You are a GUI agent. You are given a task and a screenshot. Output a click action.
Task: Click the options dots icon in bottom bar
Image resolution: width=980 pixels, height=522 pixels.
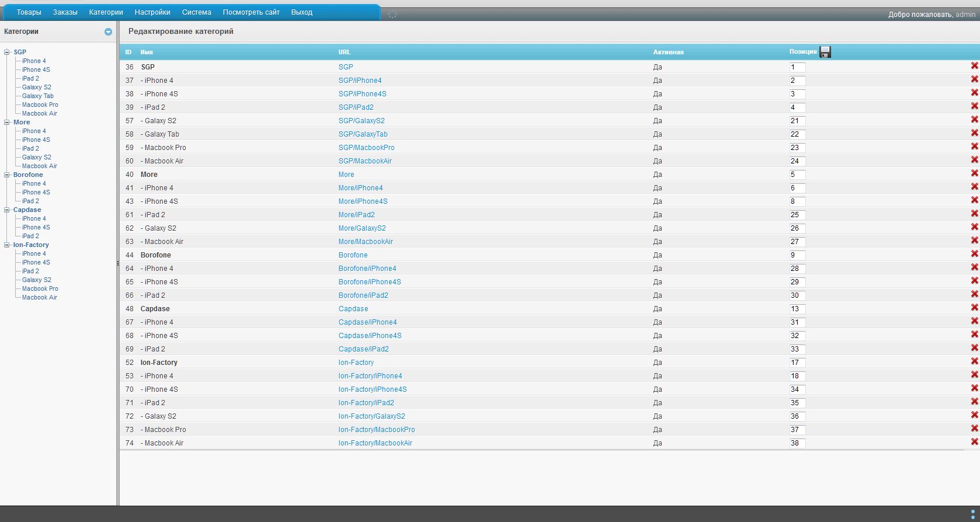coord(972,514)
